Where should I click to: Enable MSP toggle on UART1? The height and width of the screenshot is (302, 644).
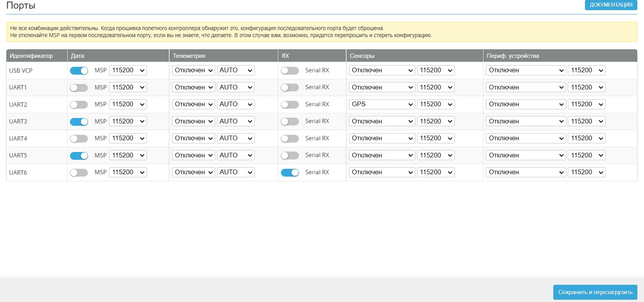[x=79, y=88]
